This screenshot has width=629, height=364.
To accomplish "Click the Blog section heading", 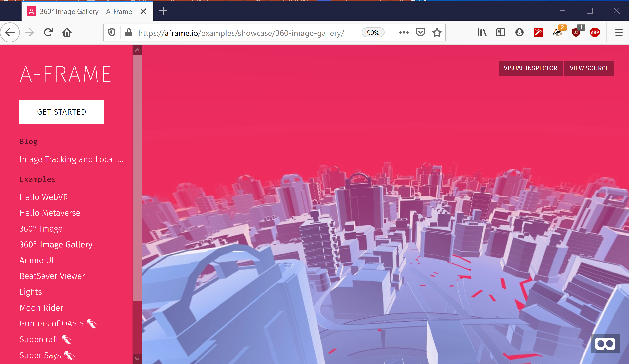I will 28,141.
